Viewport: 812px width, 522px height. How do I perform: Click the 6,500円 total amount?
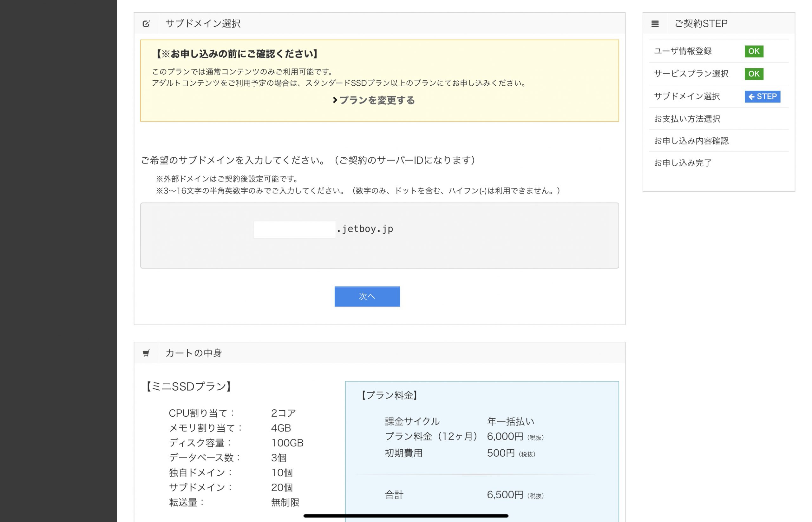click(x=505, y=495)
